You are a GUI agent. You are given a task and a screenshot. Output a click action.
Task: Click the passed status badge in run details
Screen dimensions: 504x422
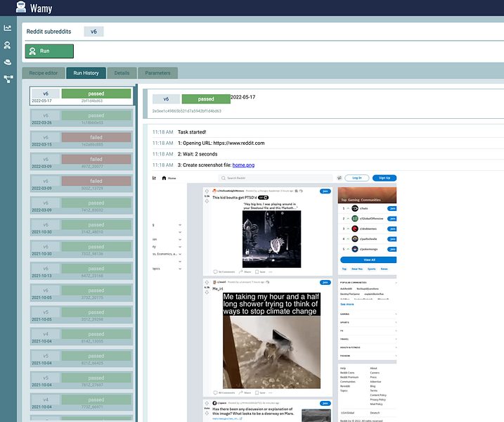(x=206, y=99)
